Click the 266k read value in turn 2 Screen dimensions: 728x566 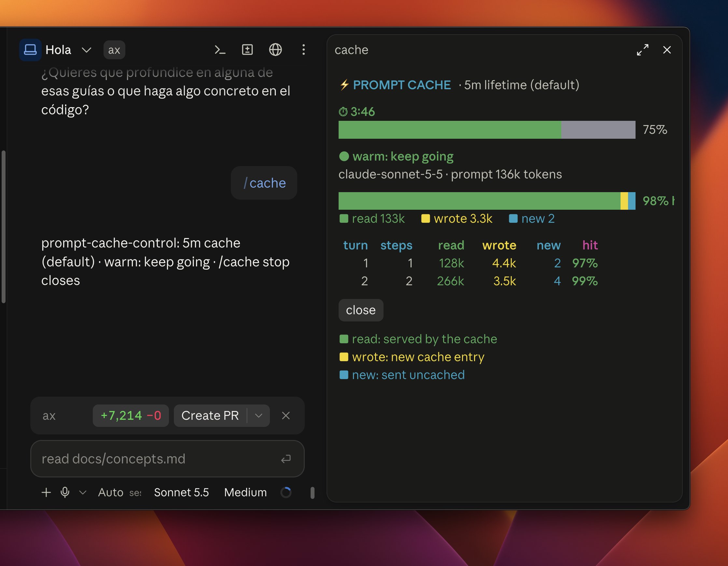[x=450, y=281]
